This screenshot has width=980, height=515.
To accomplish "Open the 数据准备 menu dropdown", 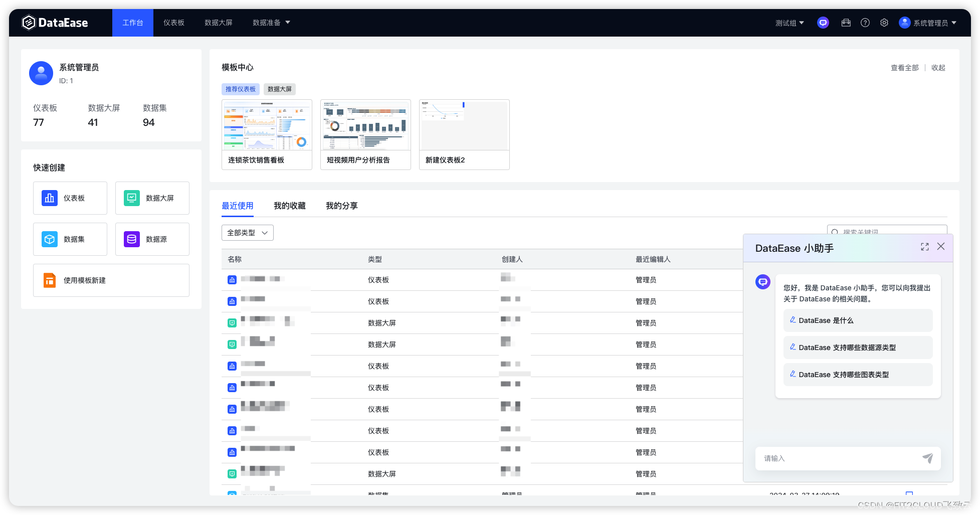I will pos(272,23).
